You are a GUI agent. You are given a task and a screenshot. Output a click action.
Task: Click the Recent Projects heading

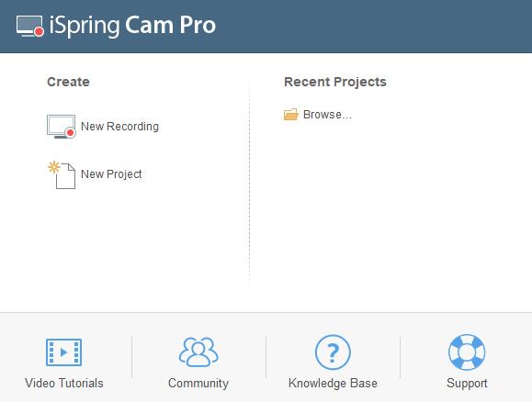pyautogui.click(x=335, y=82)
